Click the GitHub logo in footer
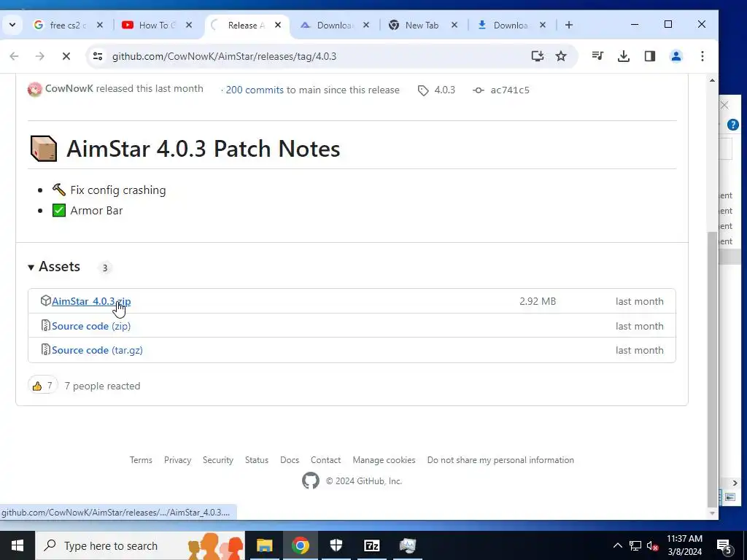 (311, 481)
